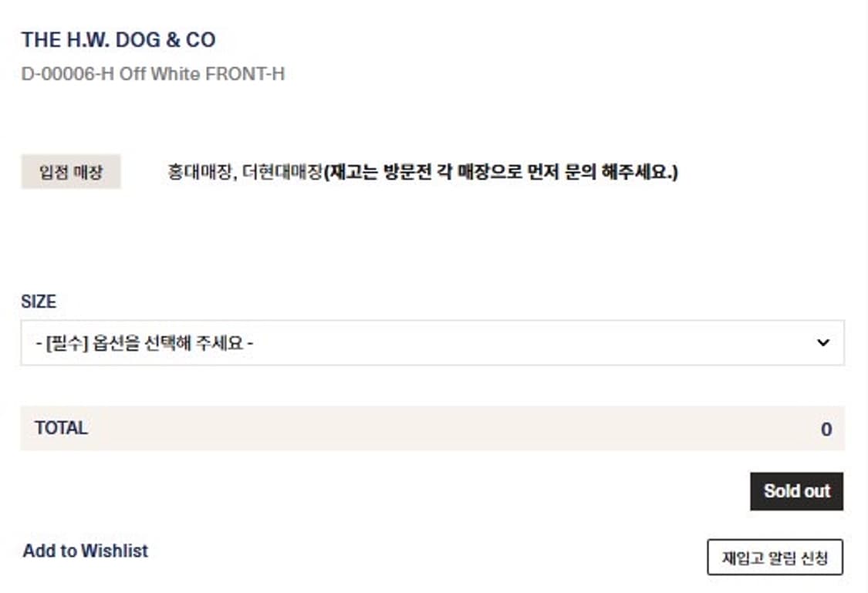The width and height of the screenshot is (868, 593).
Task: Click the TOTAL label in summary bar
Action: [x=62, y=428]
